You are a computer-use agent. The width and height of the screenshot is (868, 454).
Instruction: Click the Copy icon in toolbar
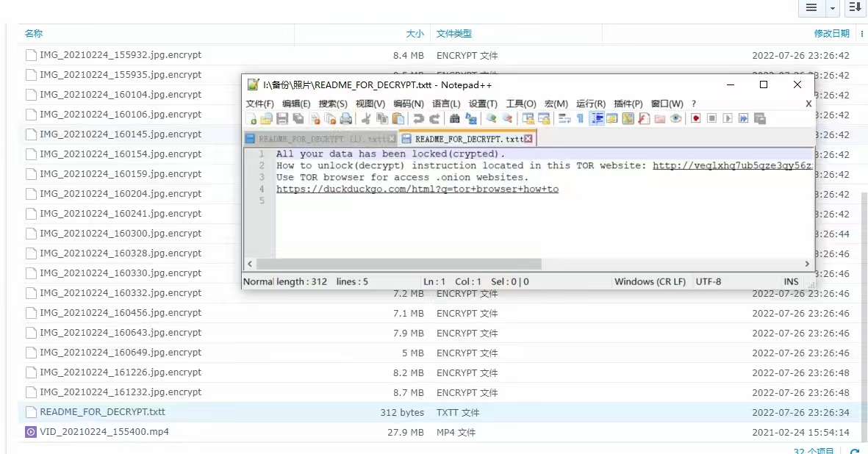382,118
